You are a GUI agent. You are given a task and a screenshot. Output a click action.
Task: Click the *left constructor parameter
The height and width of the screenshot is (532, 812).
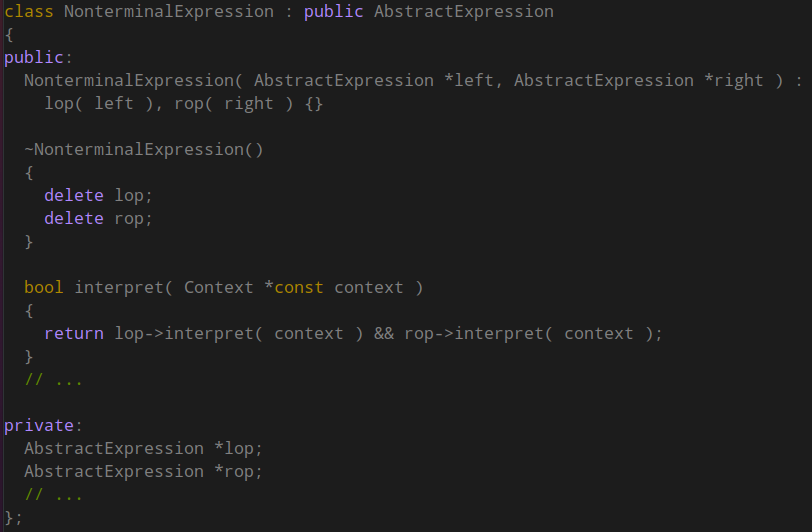pyautogui.click(x=469, y=81)
